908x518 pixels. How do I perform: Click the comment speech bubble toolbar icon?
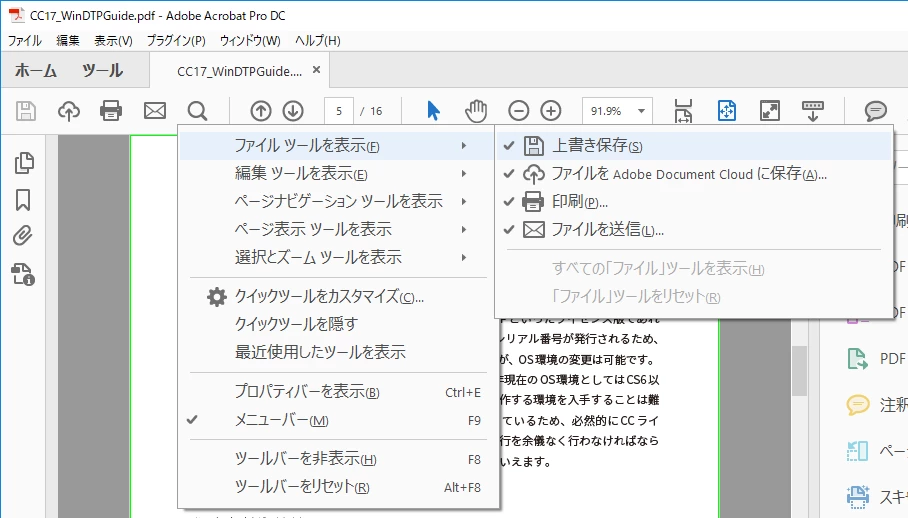(x=876, y=111)
